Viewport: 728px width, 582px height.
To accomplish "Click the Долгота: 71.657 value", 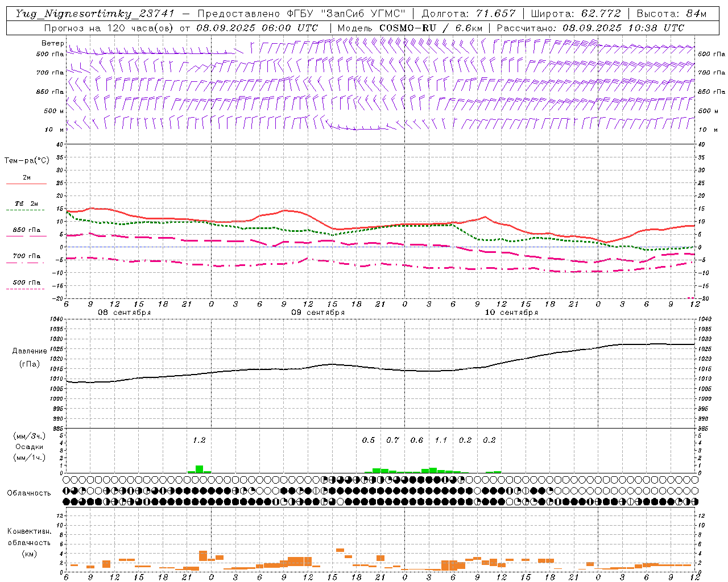I will (469, 14).
